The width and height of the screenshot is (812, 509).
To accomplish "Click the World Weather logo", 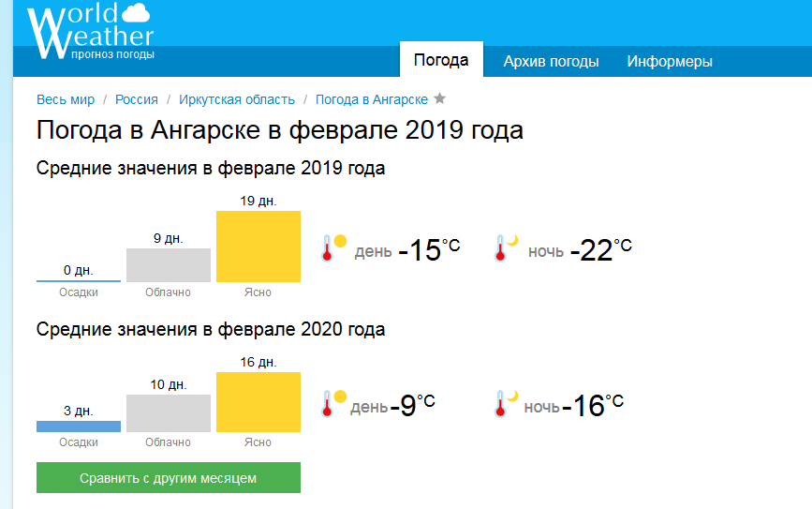I will [x=90, y=31].
